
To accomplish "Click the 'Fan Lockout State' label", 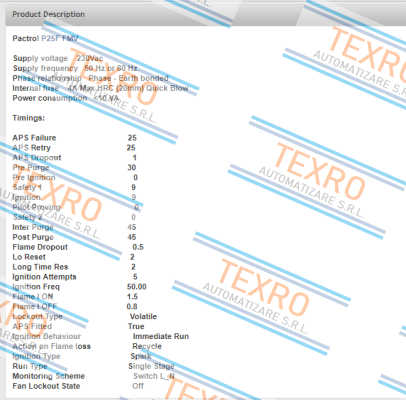I will point(46,386).
